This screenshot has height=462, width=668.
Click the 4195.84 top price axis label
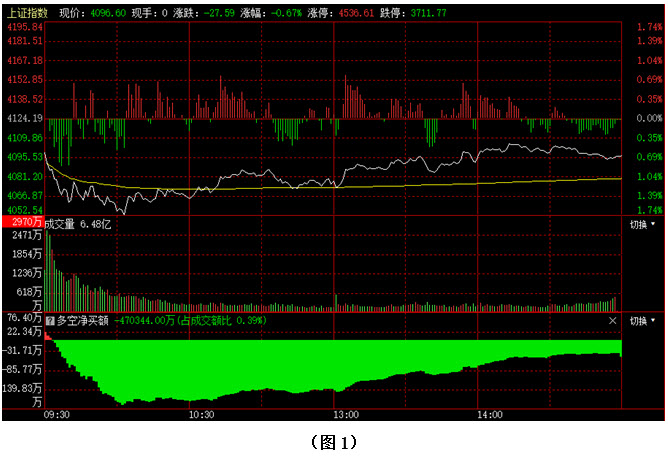(x=25, y=27)
